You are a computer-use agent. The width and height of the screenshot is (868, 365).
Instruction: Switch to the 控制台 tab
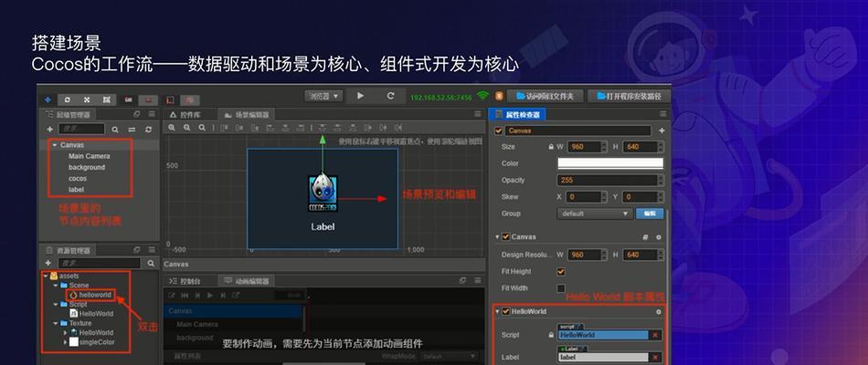186,281
